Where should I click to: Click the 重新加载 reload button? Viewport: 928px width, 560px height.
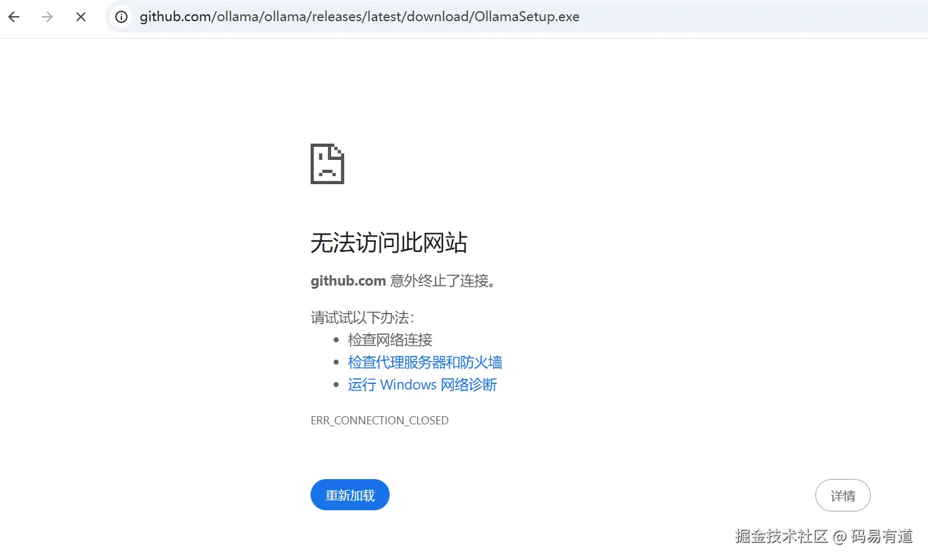[x=350, y=495]
